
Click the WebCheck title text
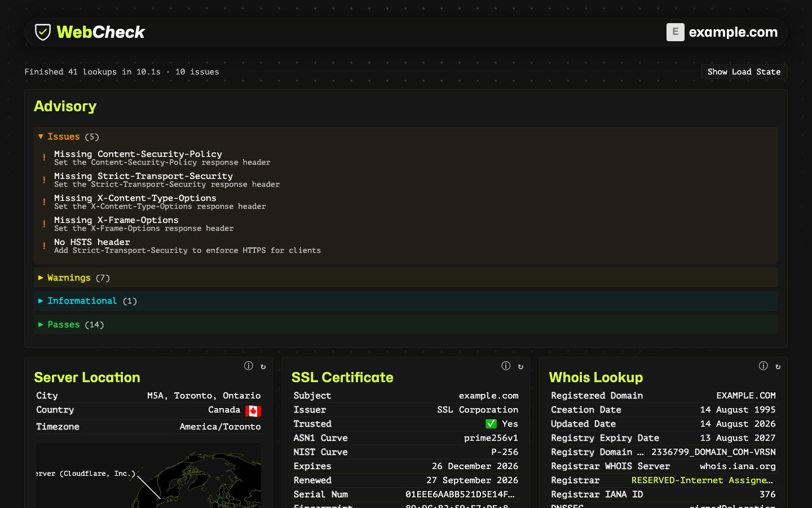[x=101, y=32]
